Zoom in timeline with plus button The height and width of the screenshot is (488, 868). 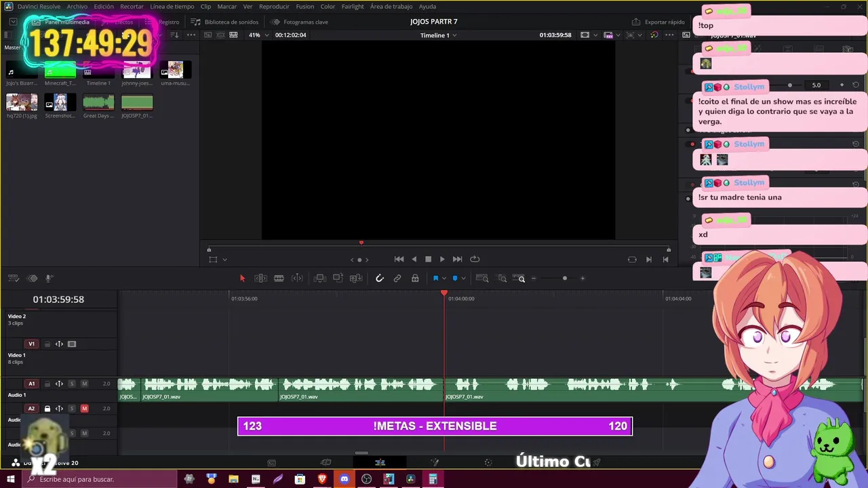(582, 279)
